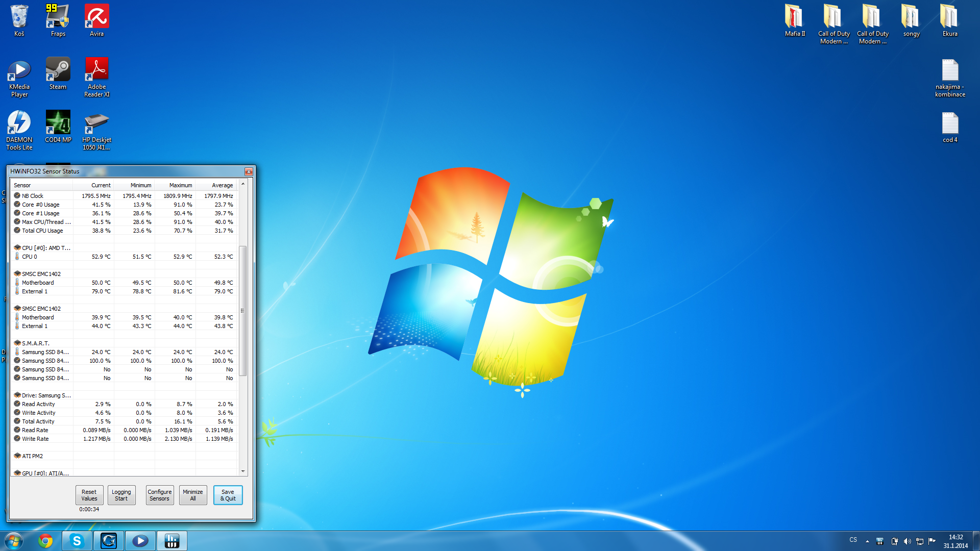Launch Google Chrome from the taskbar
The width and height of the screenshot is (980, 551).
pos(45,541)
